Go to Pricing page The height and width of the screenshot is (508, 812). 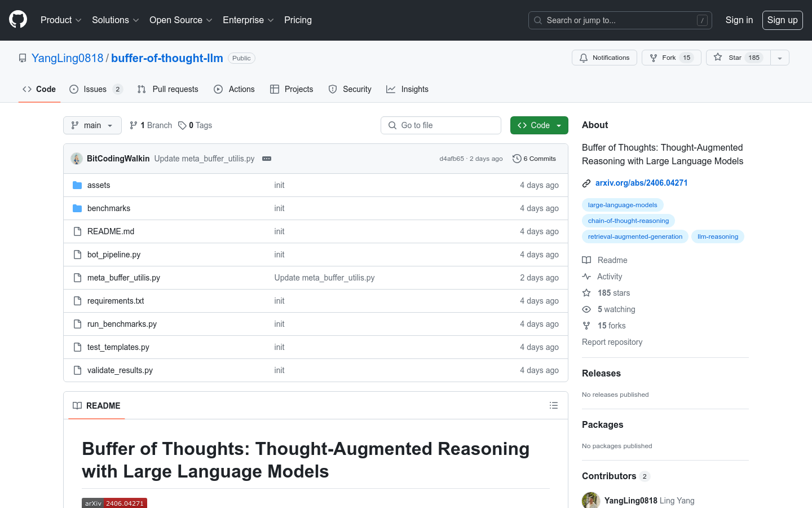click(298, 20)
